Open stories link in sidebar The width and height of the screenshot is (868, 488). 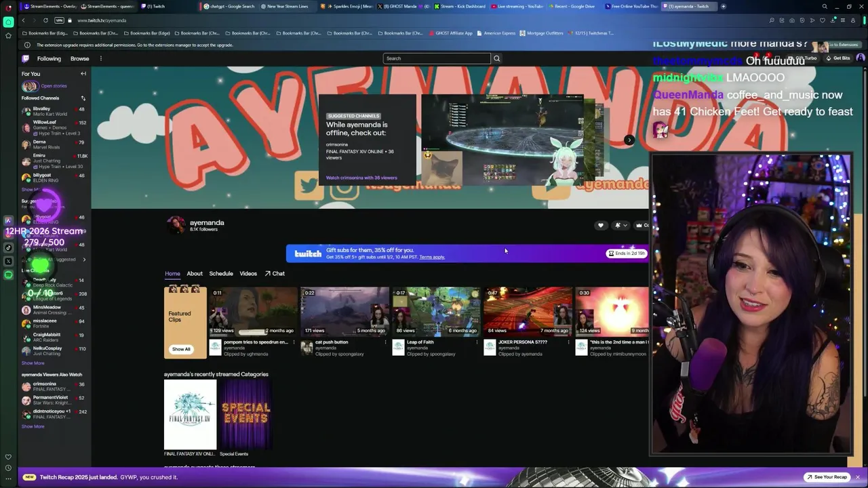(54, 86)
